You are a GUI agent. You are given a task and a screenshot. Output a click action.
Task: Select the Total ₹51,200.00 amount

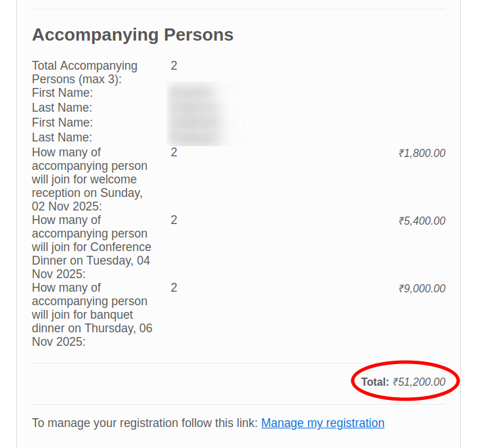click(x=403, y=382)
